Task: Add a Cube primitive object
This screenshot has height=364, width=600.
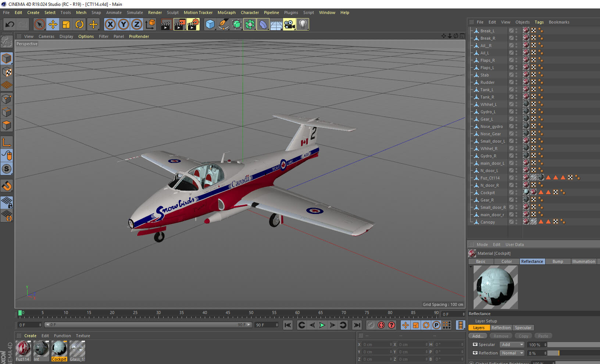Action: click(x=210, y=25)
